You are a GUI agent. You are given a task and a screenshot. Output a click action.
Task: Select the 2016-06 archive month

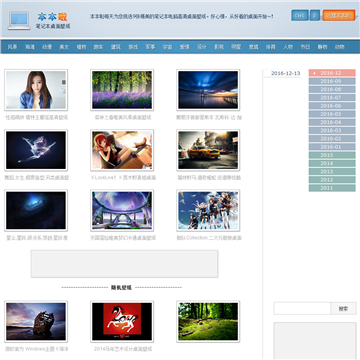pos(332,106)
